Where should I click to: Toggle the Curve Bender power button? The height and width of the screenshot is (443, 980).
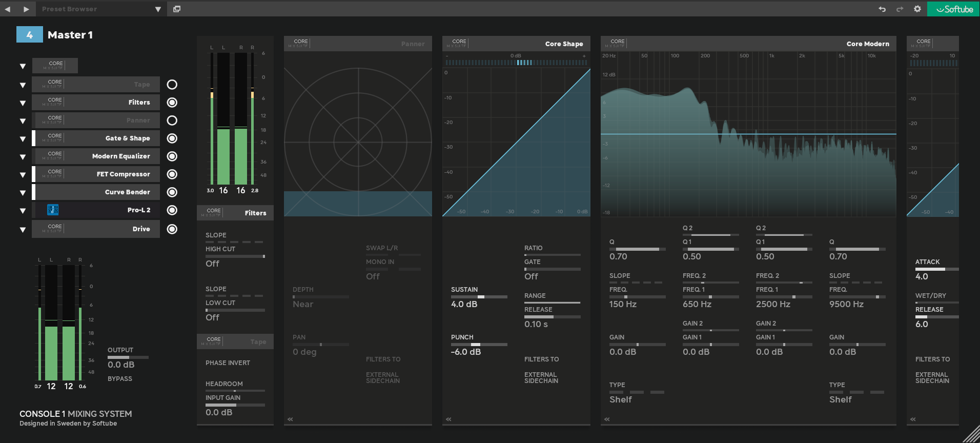[172, 192]
